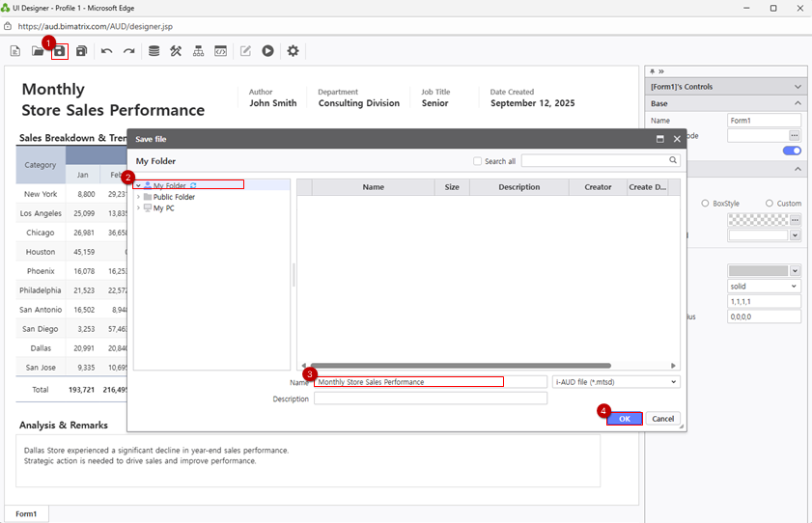The width and height of the screenshot is (812, 523).
Task: Open the settings gear icon
Action: (x=294, y=51)
